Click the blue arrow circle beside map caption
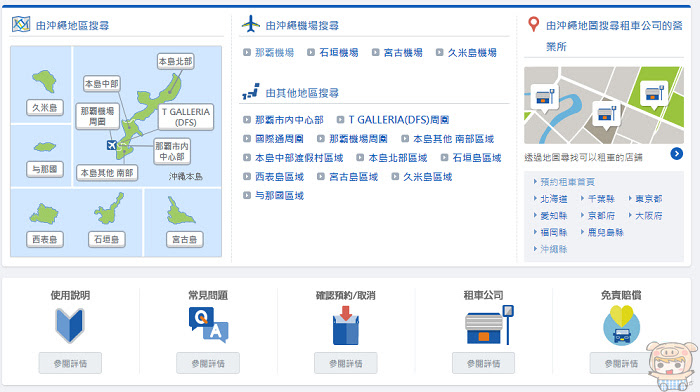This screenshot has height=392, width=700. click(676, 154)
